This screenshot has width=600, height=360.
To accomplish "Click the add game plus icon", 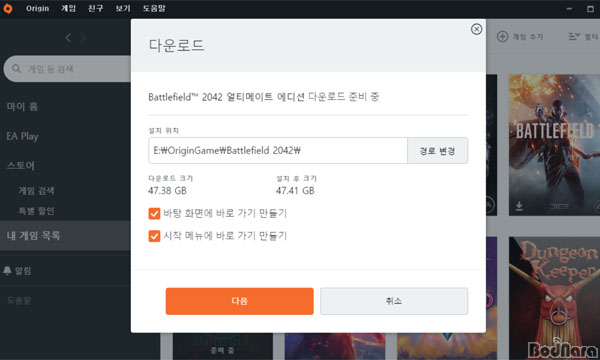I will tap(502, 37).
